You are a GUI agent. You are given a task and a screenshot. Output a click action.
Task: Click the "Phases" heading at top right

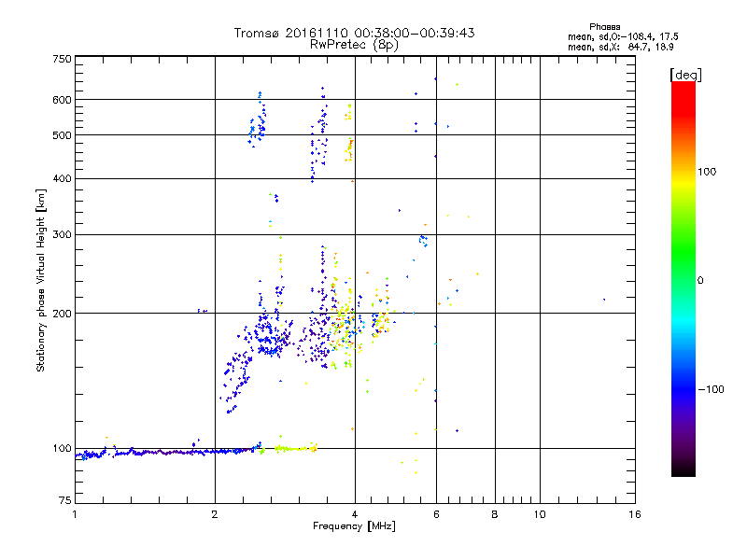pyautogui.click(x=604, y=27)
